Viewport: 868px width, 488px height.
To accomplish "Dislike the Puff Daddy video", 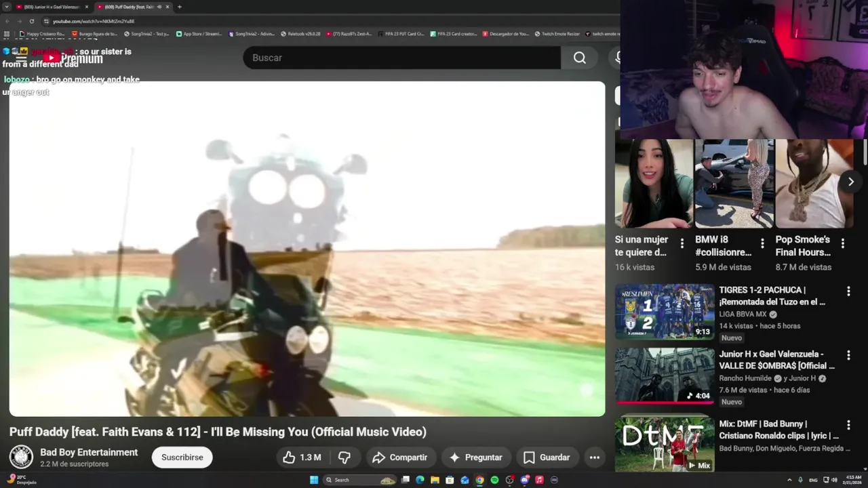I will click(344, 457).
